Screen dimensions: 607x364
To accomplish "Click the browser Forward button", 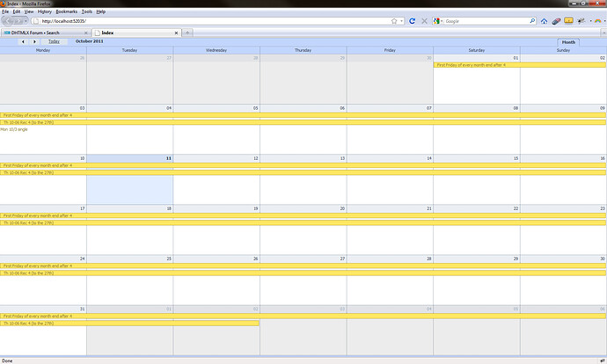I will click(x=18, y=21).
